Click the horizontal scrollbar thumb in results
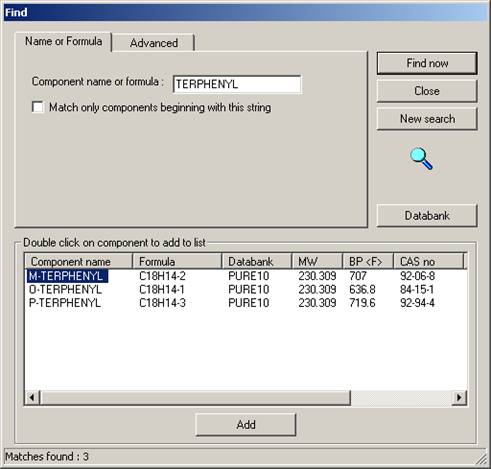This screenshot has width=491, height=469. 195,397
